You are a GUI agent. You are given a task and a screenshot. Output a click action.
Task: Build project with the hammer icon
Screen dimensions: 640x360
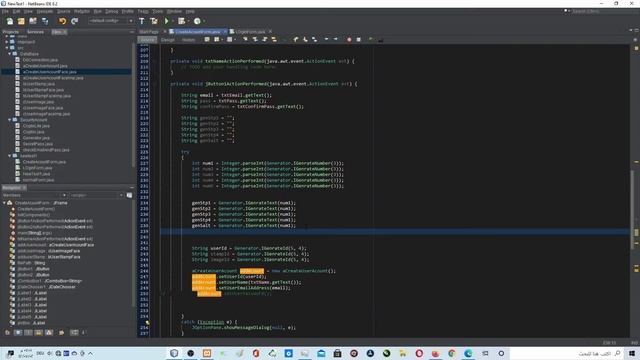tap(142, 21)
